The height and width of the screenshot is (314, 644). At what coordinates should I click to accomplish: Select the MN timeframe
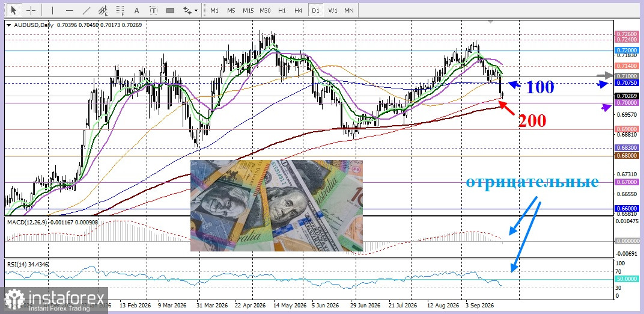pos(349,10)
